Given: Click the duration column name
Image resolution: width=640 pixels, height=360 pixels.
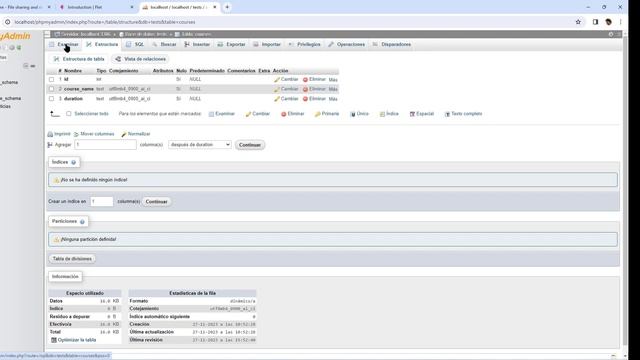Looking at the screenshot, I should [x=73, y=99].
